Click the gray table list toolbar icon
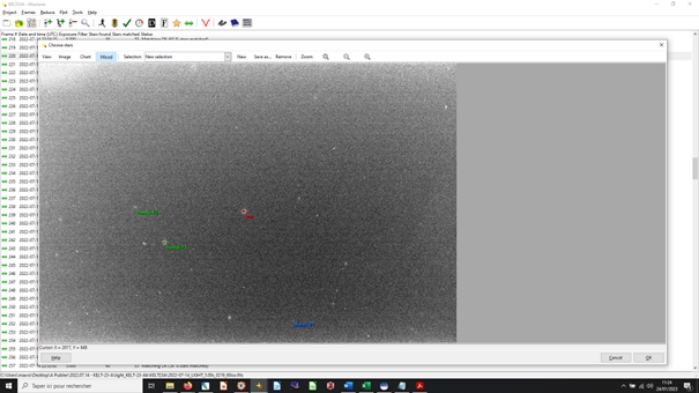Image resolution: width=699 pixels, height=393 pixels. tap(247, 23)
